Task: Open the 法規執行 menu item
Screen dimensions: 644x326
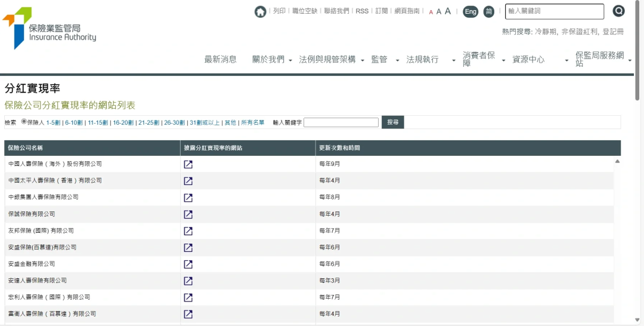Action: point(422,60)
